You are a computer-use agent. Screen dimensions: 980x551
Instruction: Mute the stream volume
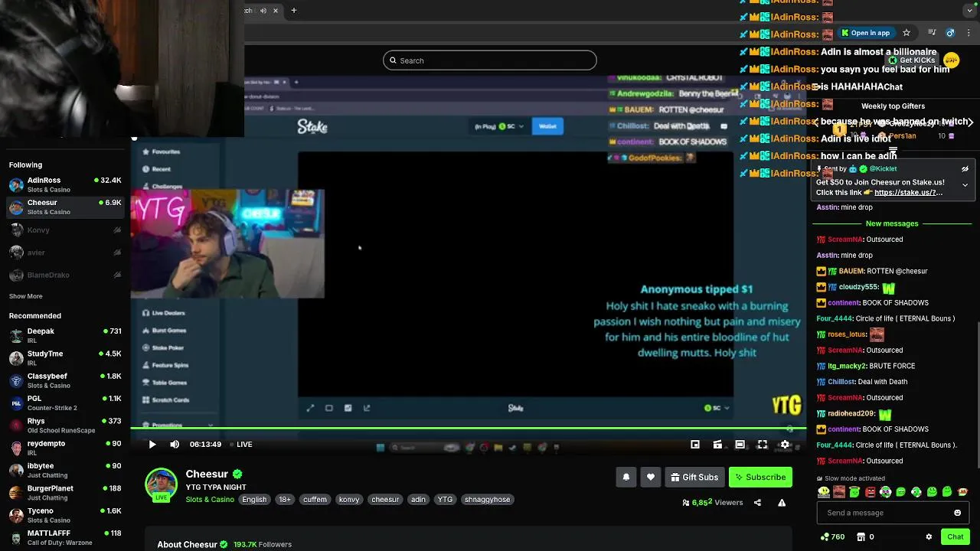click(x=175, y=445)
